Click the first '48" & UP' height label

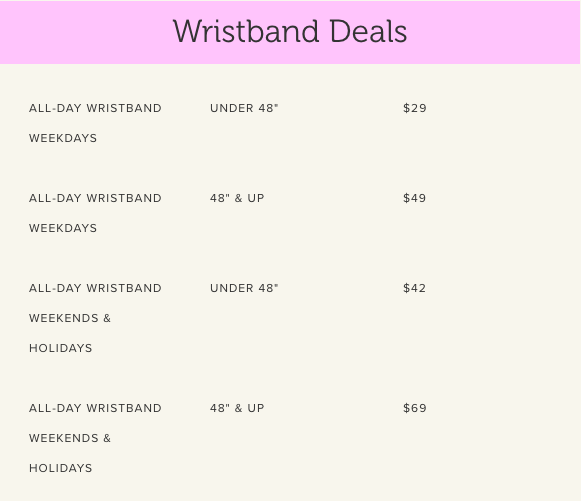(237, 198)
